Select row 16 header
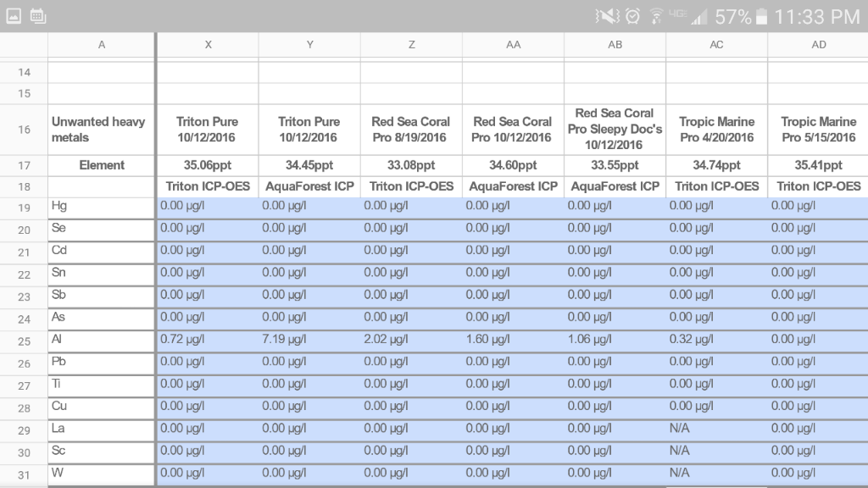 [24, 130]
